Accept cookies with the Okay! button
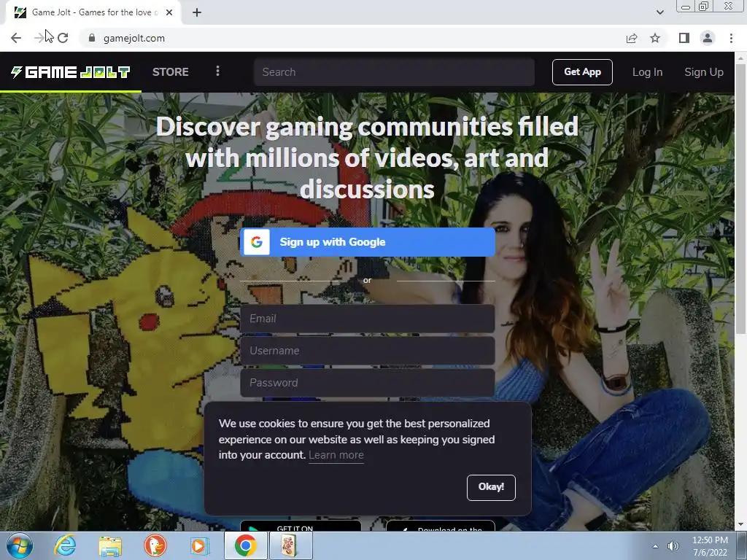 (491, 487)
